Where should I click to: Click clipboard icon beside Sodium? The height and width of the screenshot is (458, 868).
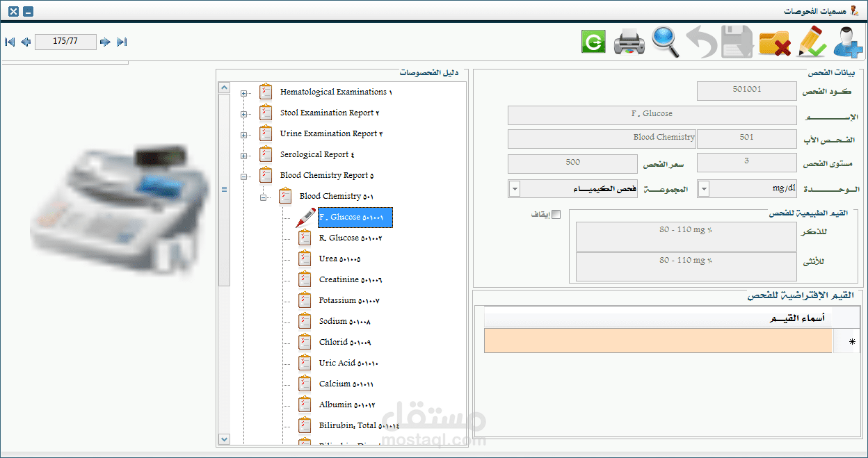point(305,321)
